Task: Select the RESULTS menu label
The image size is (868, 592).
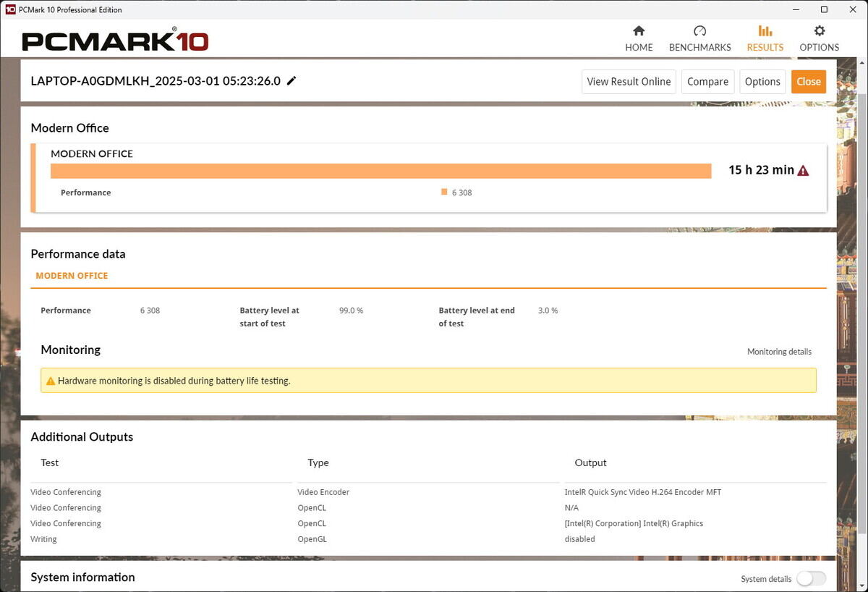Action: click(x=765, y=47)
